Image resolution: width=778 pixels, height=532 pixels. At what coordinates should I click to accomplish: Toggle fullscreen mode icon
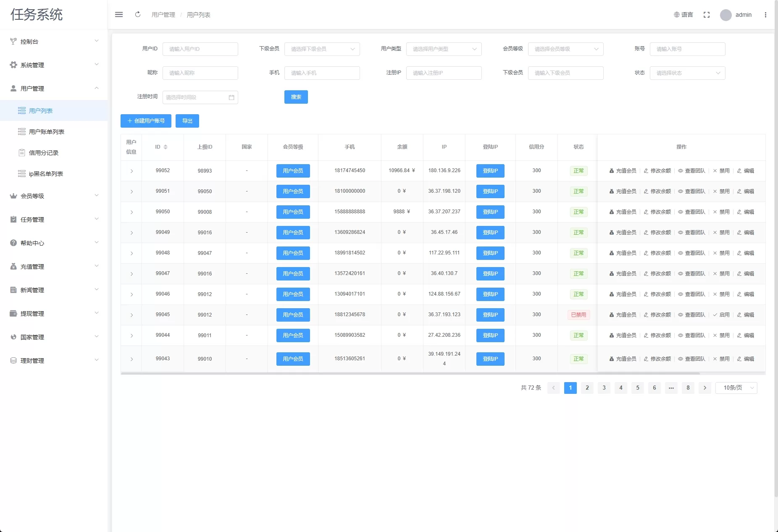[707, 15]
